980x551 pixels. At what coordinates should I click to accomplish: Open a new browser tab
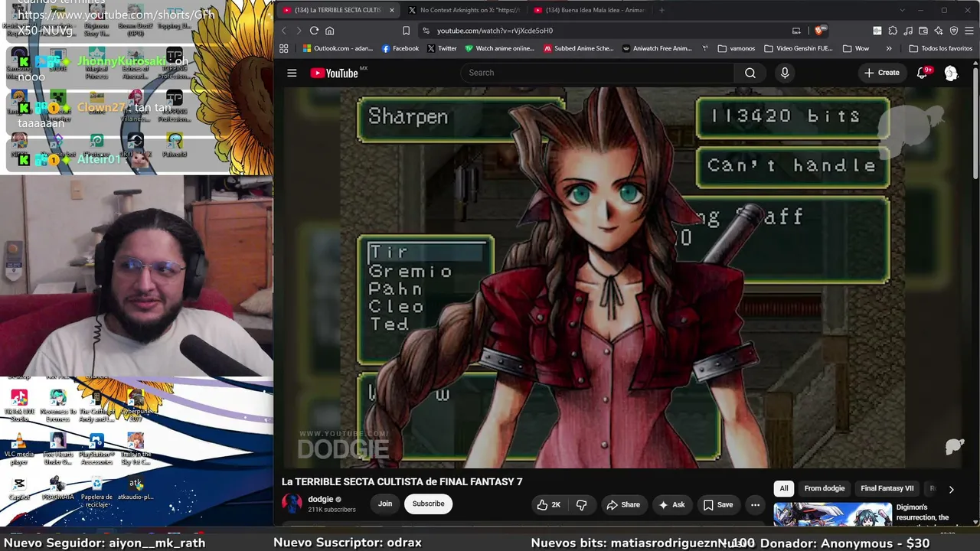pos(662,10)
